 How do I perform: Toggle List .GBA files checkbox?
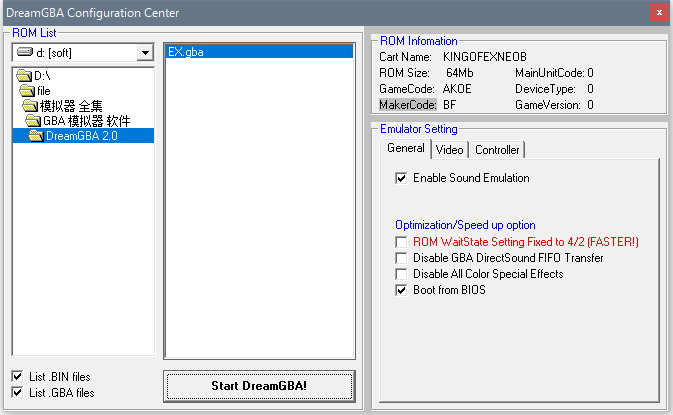coord(18,393)
